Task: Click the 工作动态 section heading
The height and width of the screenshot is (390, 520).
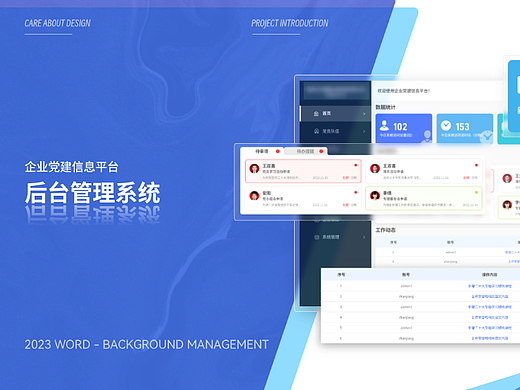Action: pos(385,230)
